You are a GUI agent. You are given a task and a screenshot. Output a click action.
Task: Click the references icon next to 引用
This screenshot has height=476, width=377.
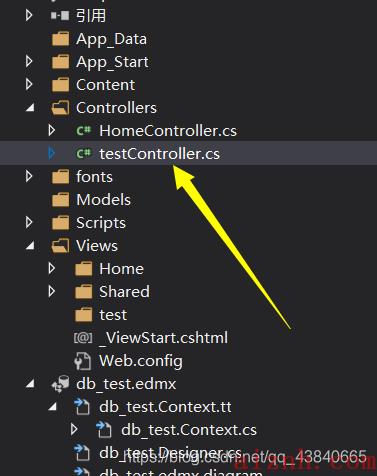click(x=60, y=15)
